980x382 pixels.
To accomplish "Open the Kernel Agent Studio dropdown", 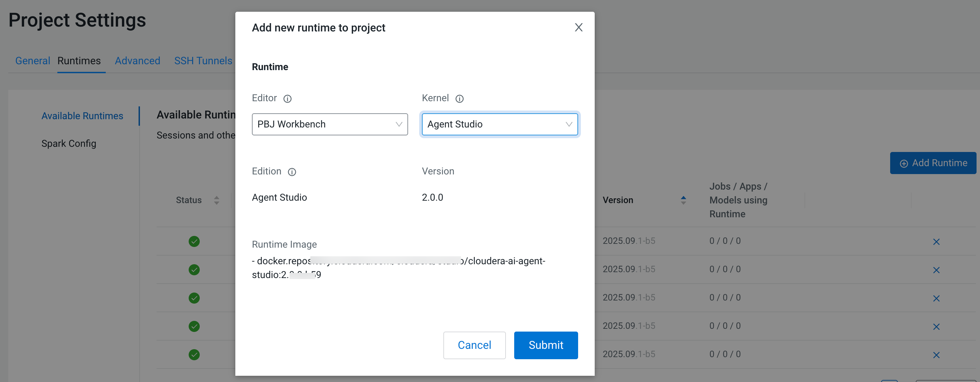I will point(500,124).
